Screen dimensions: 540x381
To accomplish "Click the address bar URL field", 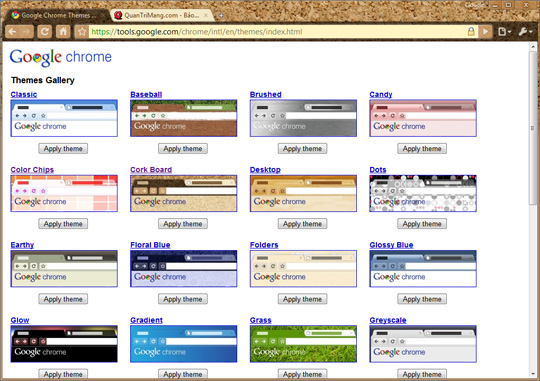I will tap(277, 32).
